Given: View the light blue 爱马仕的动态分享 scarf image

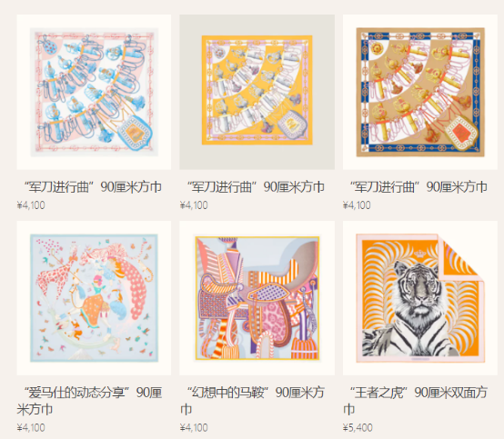Looking at the screenshot, I should (94, 298).
